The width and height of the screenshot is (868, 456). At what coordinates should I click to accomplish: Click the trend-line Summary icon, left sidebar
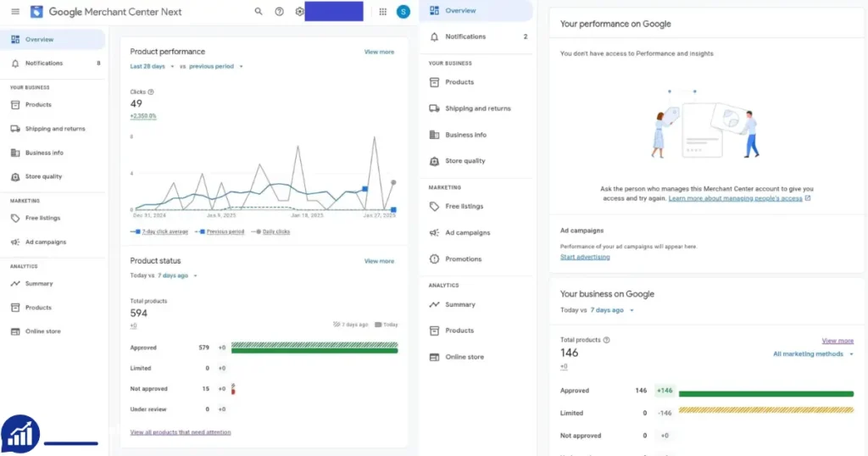click(15, 284)
